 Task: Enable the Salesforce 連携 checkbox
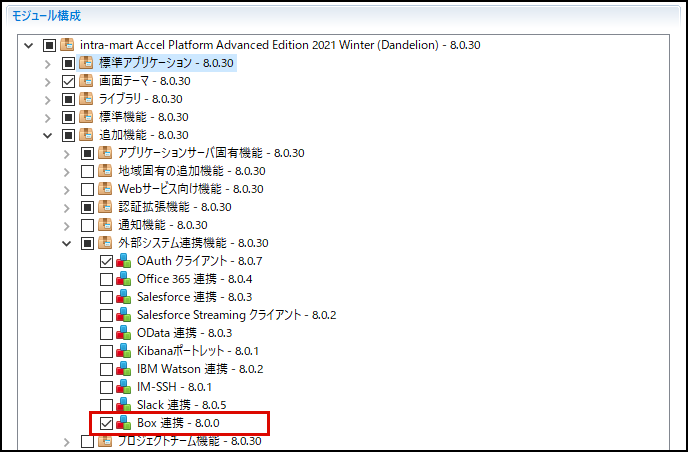pos(106,297)
